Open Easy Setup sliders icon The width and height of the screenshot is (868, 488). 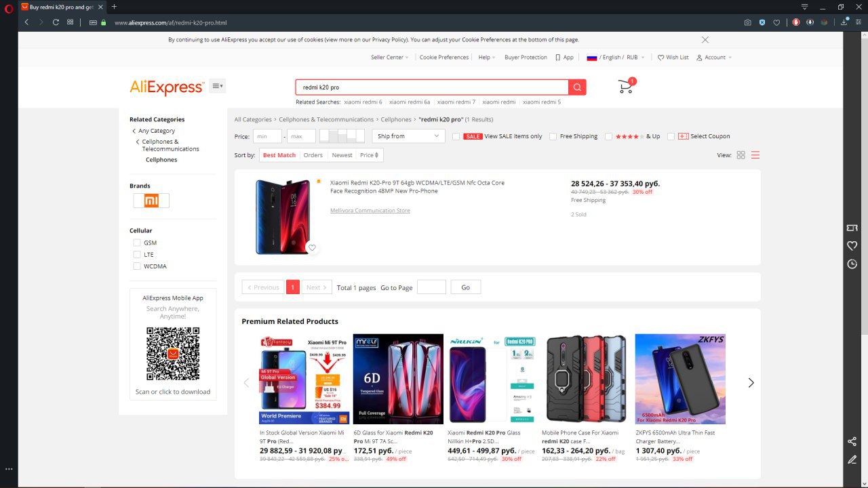(x=858, y=22)
